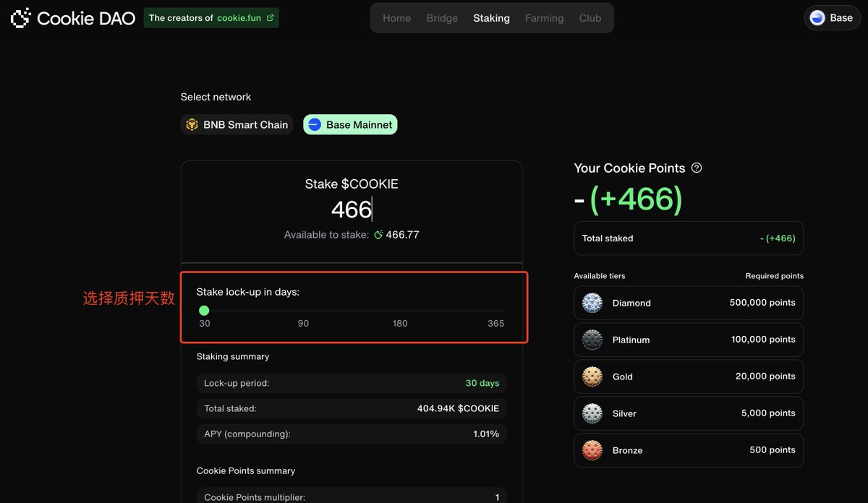Image resolution: width=868 pixels, height=503 pixels.
Task: Click the cookie token icon beside 466.77
Action: (x=378, y=235)
